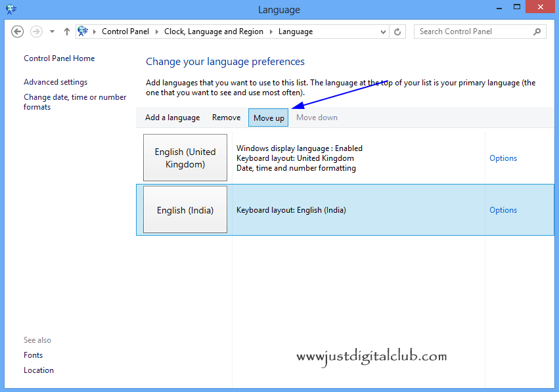Image resolution: width=559 pixels, height=392 pixels.
Task: Click the search magnifier icon
Action: click(537, 32)
